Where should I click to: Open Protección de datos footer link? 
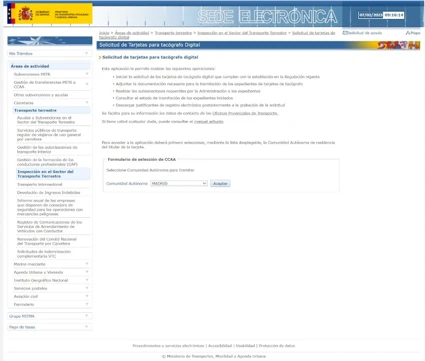(x=277, y=346)
